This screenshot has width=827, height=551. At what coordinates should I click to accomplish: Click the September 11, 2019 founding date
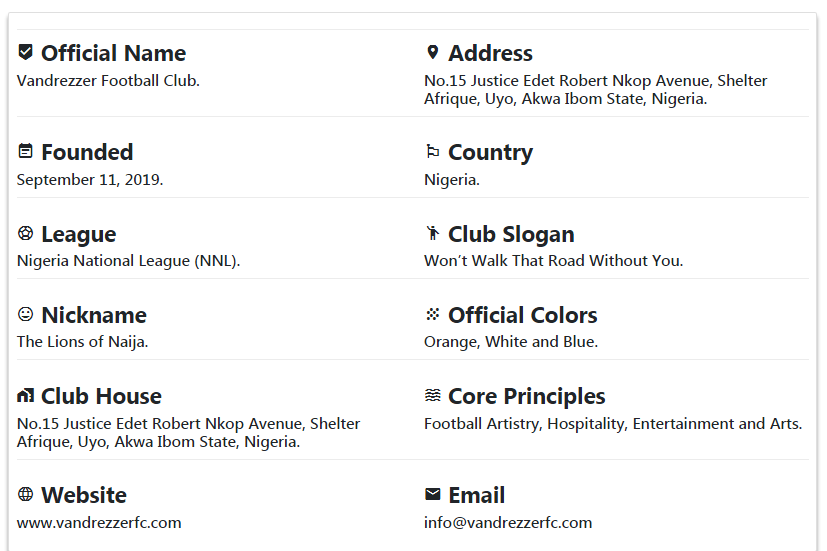pyautogui.click(x=90, y=180)
